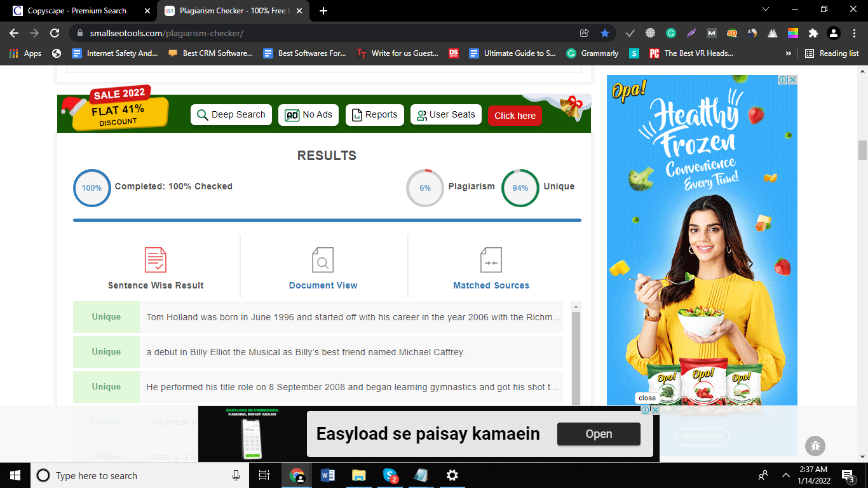
Task: Click the 94% Unique progress circle
Action: (x=520, y=187)
